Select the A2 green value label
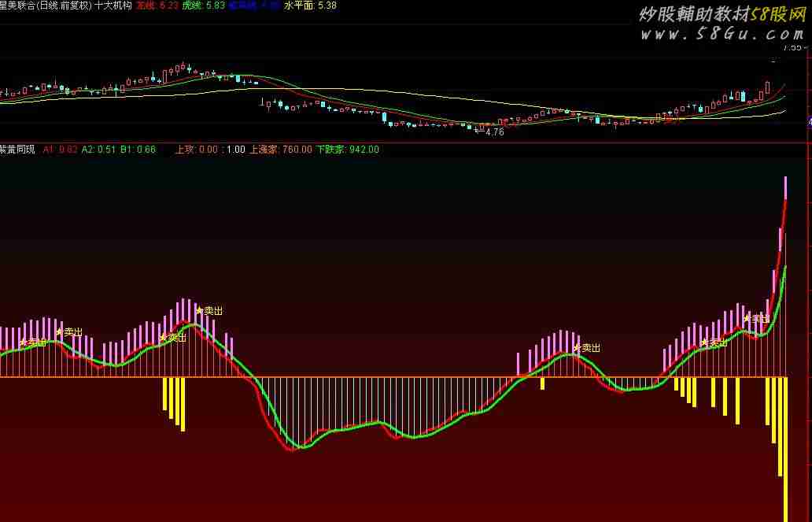 [98, 149]
